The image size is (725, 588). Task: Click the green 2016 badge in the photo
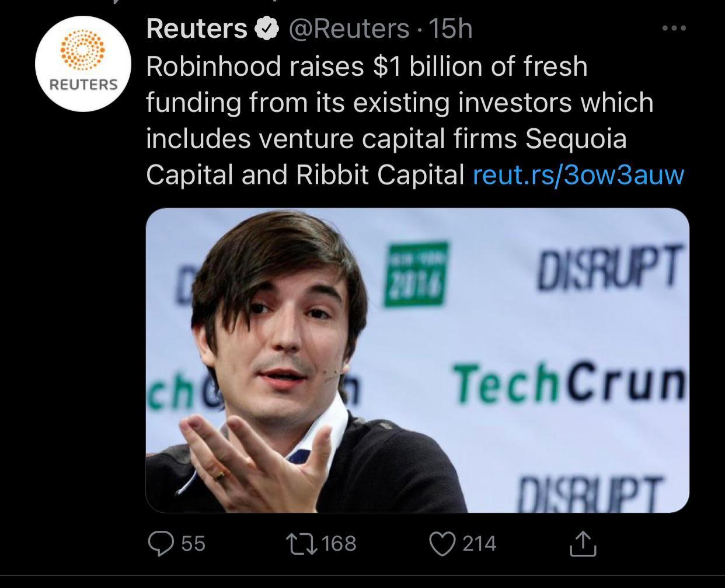coord(416,274)
